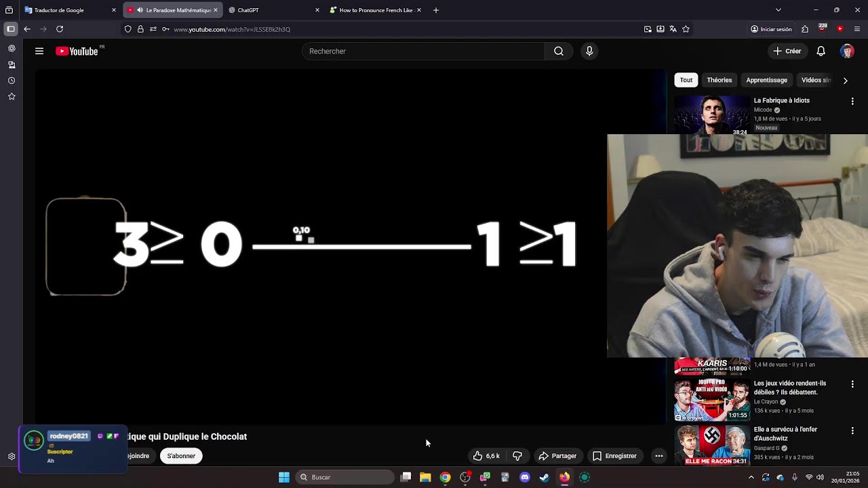Show hidden system tray icons chevron
Viewport: 868px width, 488px height.
(751, 477)
